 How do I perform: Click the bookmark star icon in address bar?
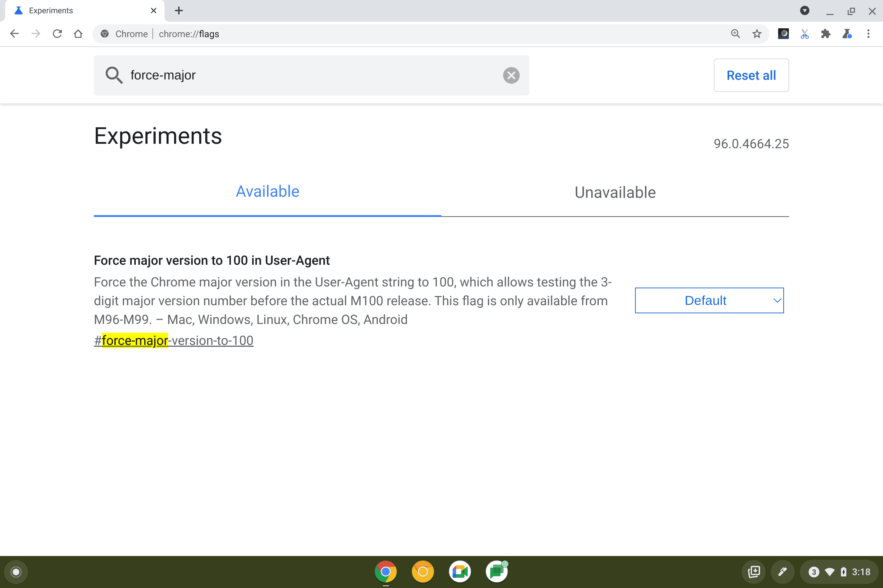[756, 34]
